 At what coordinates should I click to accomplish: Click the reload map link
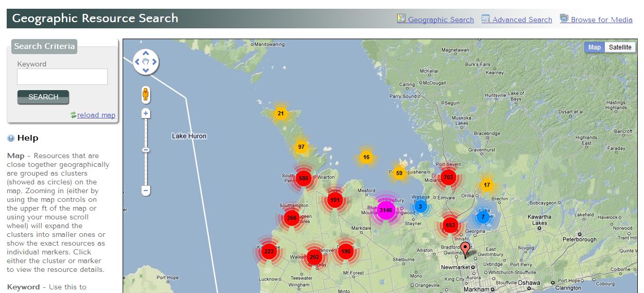click(96, 115)
